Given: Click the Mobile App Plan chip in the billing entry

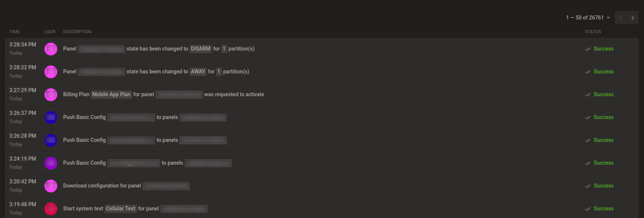Looking at the screenshot, I should [111, 94].
